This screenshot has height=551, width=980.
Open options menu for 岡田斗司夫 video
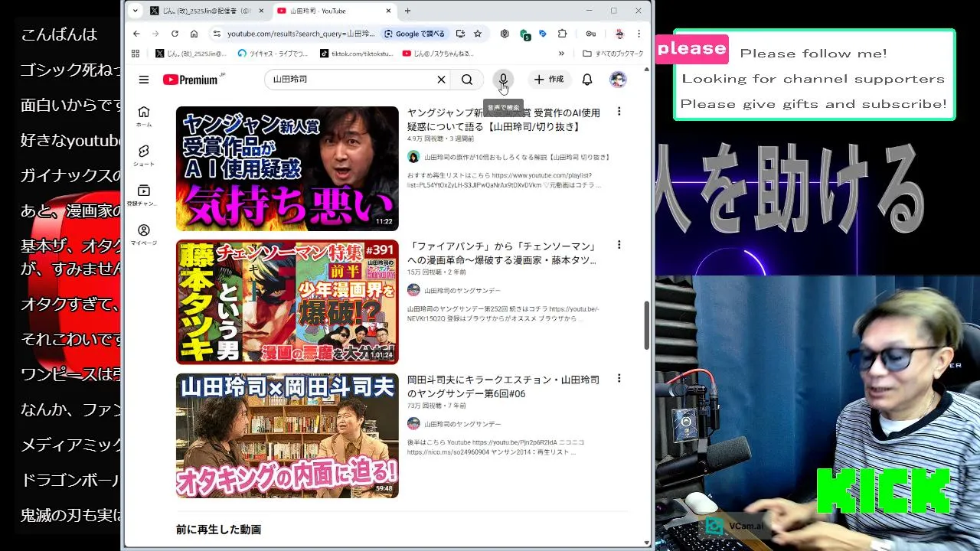pos(619,378)
